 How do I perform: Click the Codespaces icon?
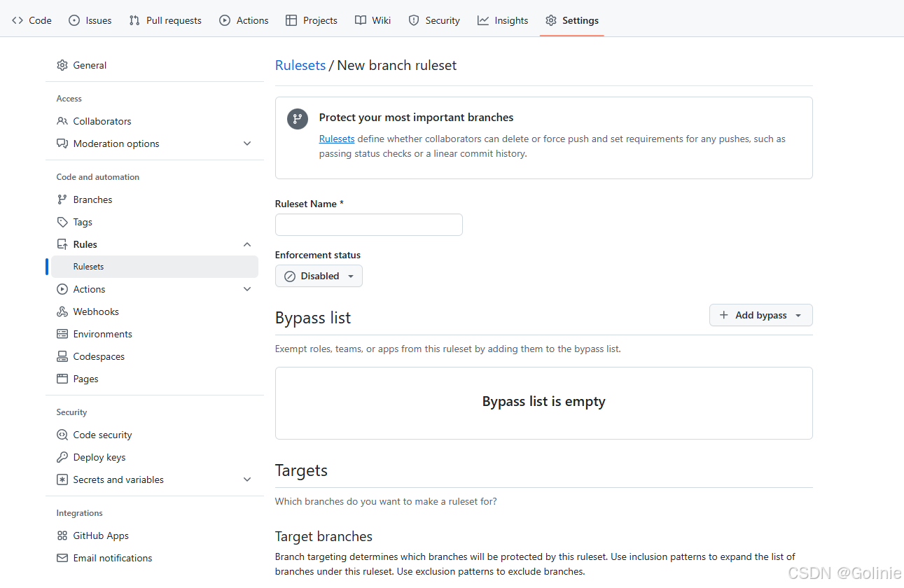pos(62,356)
